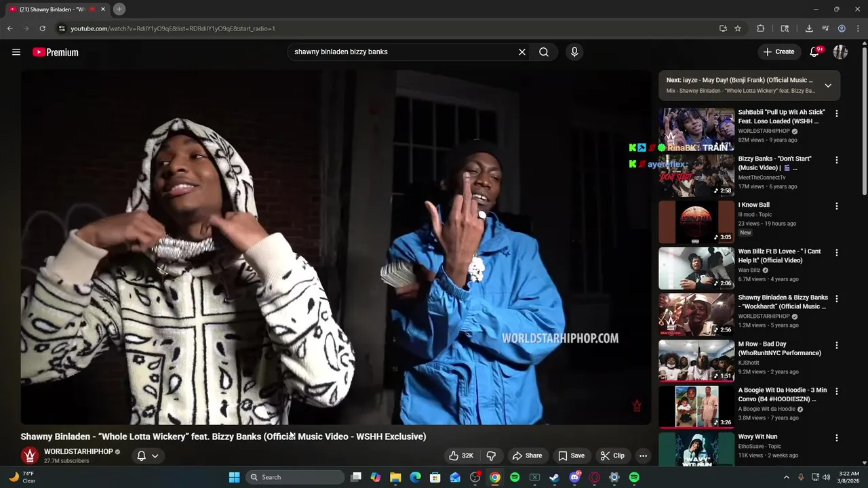Open Chrome media controls
The height and width of the screenshot is (488, 868).
pos(825,28)
